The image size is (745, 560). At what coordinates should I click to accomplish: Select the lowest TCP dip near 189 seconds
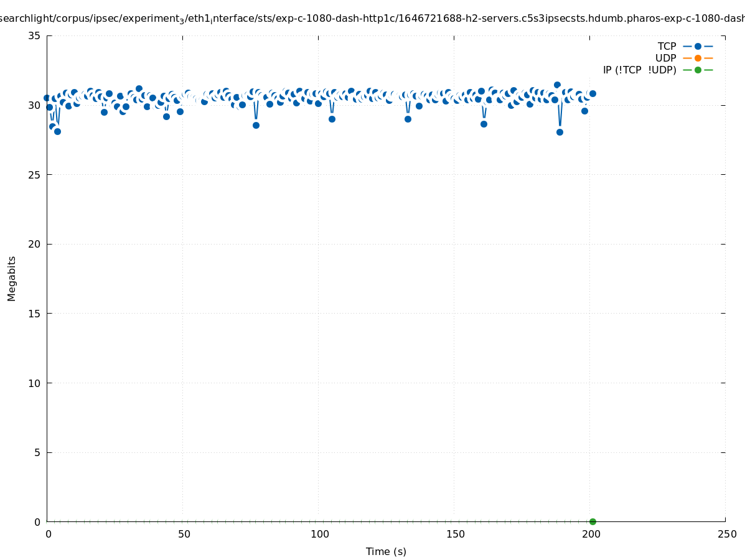click(560, 132)
